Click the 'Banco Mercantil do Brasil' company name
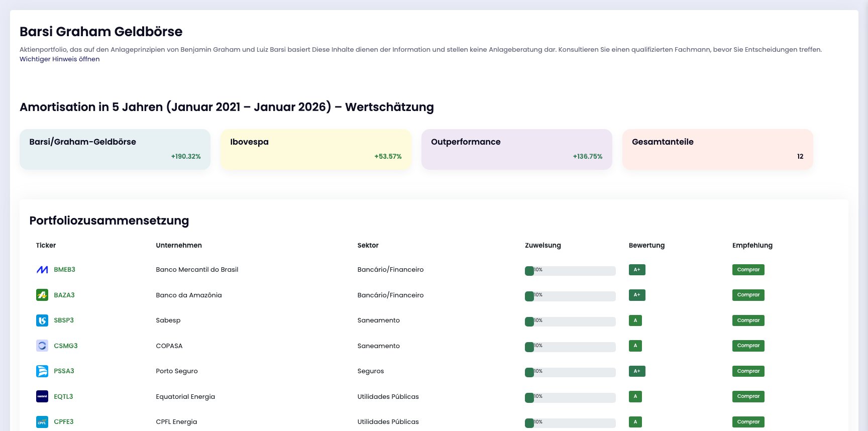Viewport: 868px width, 431px height. point(197,270)
